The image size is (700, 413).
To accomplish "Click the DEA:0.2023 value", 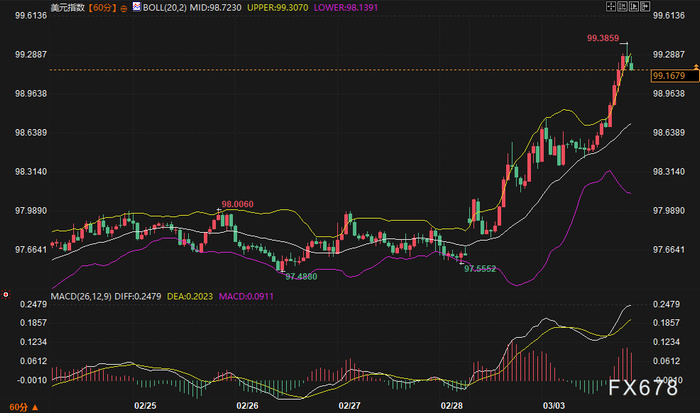I will (x=190, y=296).
